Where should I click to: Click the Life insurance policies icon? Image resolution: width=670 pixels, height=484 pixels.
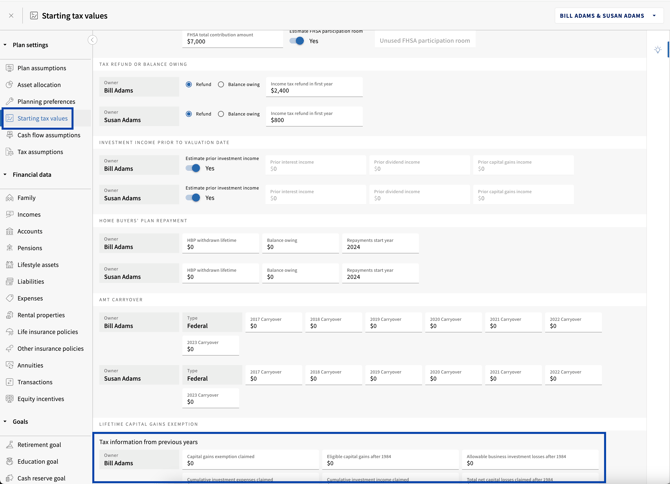(x=9, y=331)
